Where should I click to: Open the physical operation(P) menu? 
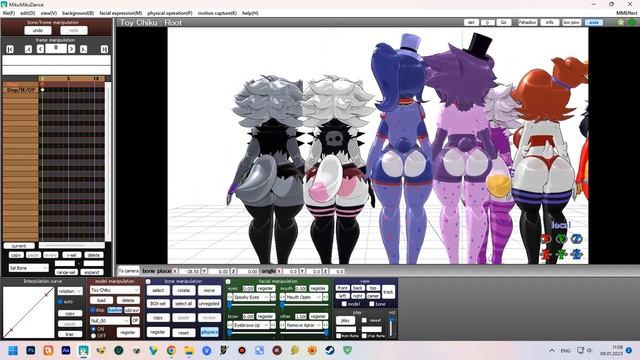[170, 13]
